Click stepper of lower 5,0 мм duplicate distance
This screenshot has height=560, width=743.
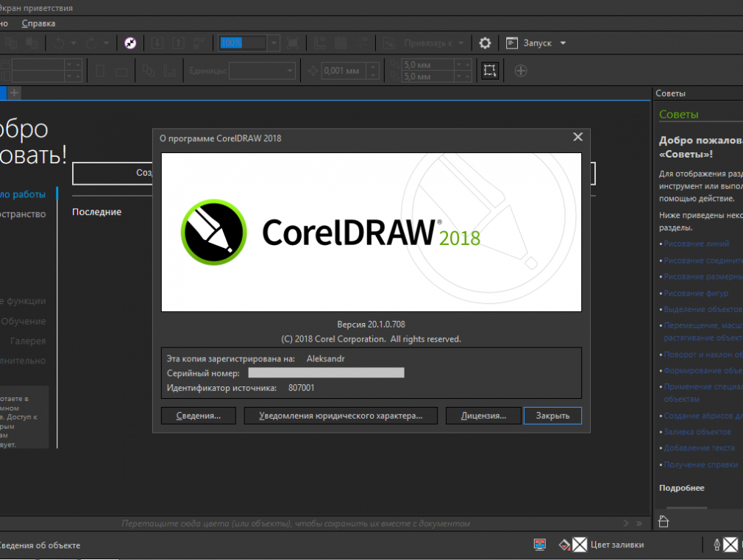tap(463, 77)
